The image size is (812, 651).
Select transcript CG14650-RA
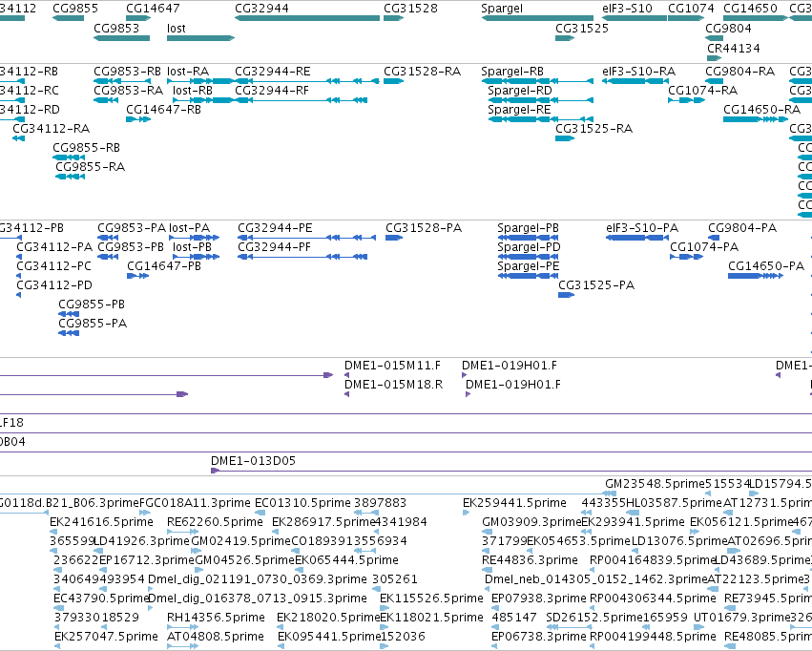tap(761, 109)
